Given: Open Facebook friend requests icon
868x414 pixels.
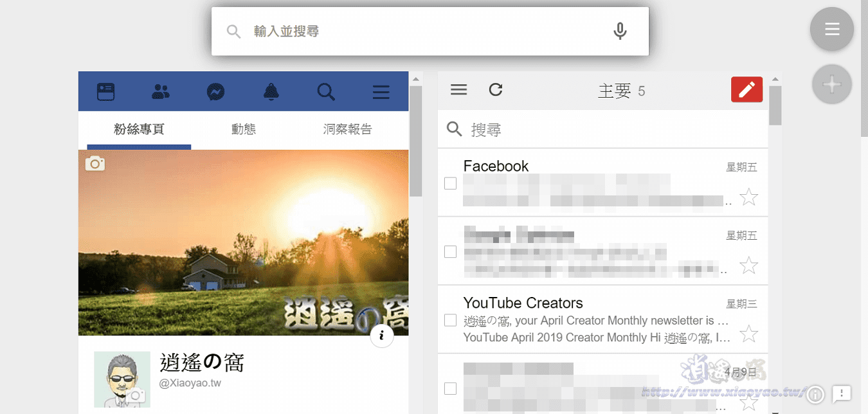Looking at the screenshot, I should click(x=161, y=92).
